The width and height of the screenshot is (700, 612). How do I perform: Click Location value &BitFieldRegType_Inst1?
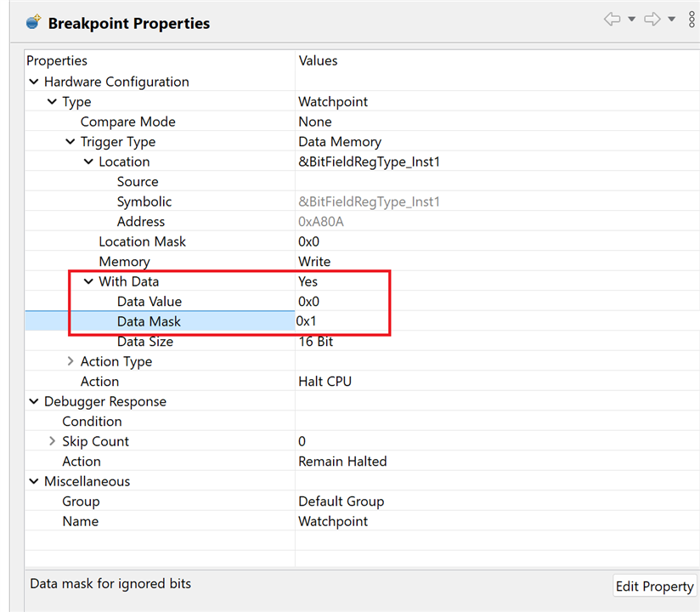point(370,161)
